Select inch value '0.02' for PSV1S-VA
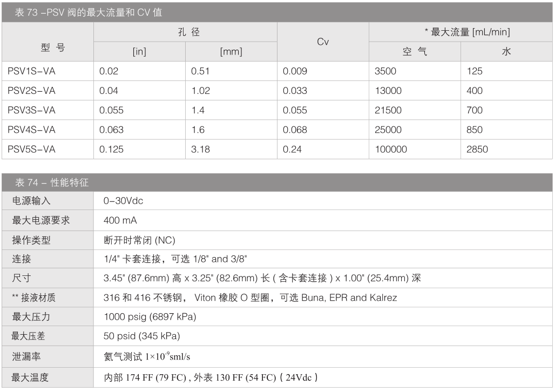The width and height of the screenshot is (555, 392). (x=109, y=71)
